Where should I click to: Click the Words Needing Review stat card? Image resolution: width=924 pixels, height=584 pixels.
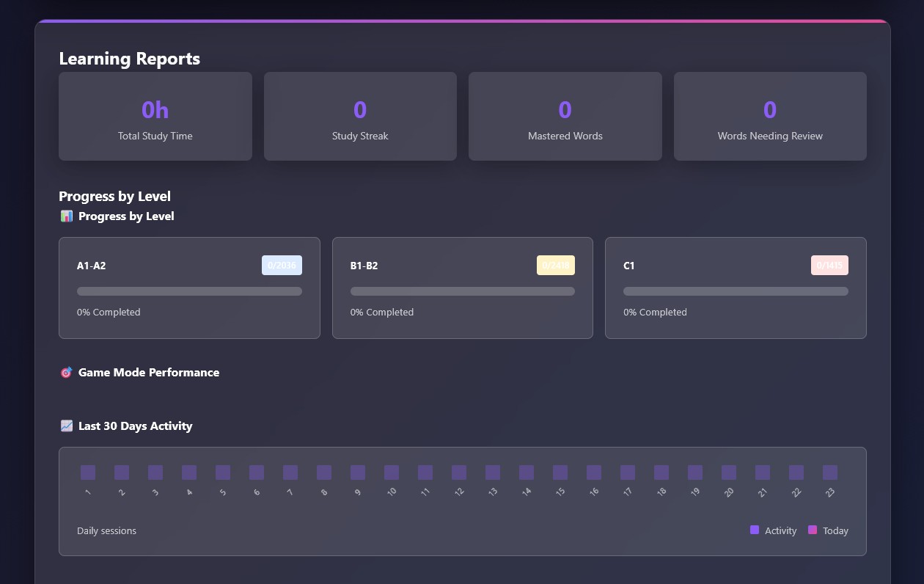click(x=770, y=116)
